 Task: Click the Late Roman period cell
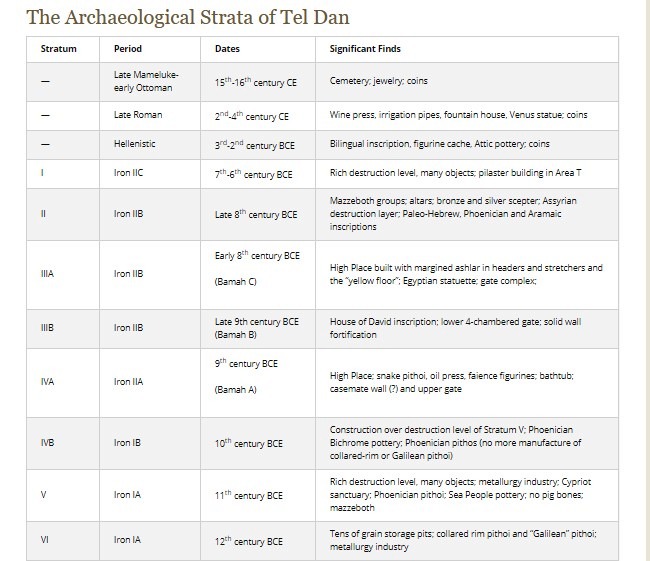click(x=150, y=116)
